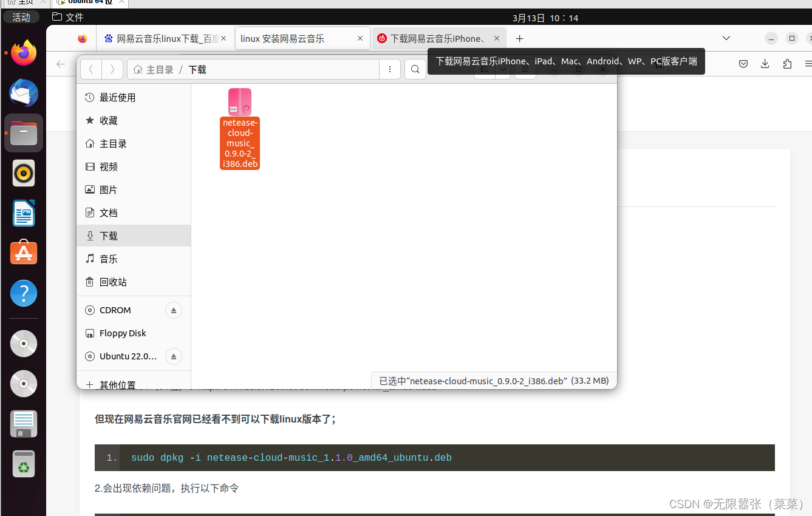The image size is (812, 516).
Task: Open the 文件 app menu in top bar
Action: point(68,17)
